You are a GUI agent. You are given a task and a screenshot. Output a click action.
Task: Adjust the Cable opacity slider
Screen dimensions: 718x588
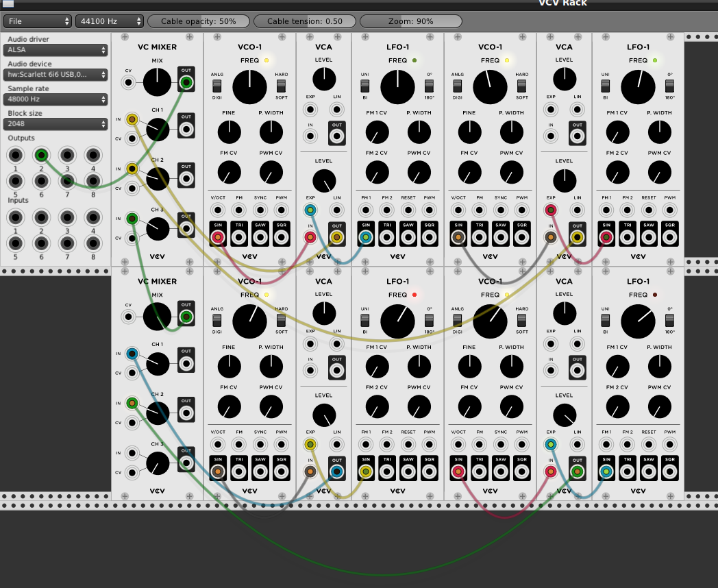coord(198,21)
